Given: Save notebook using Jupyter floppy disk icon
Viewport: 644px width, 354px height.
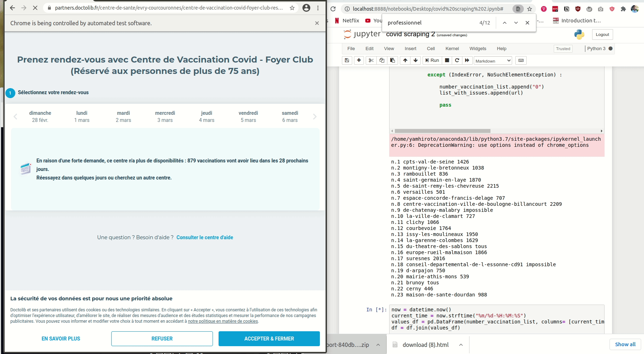Looking at the screenshot, I should point(347,60).
